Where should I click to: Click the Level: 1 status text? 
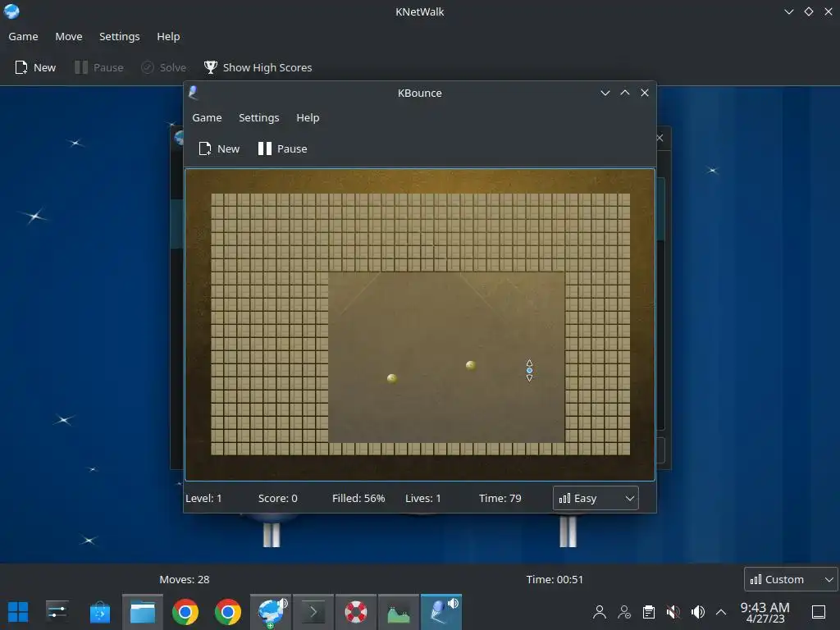click(x=203, y=498)
